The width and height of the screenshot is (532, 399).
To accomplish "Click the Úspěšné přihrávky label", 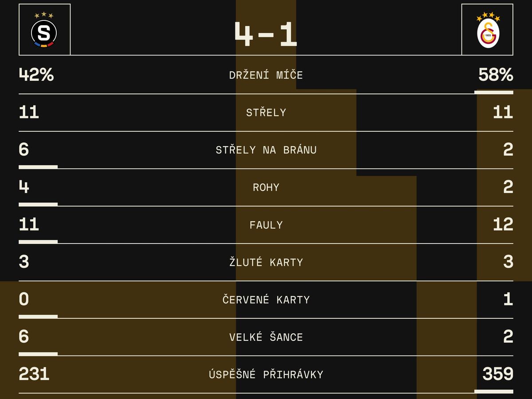I will click(x=266, y=375).
